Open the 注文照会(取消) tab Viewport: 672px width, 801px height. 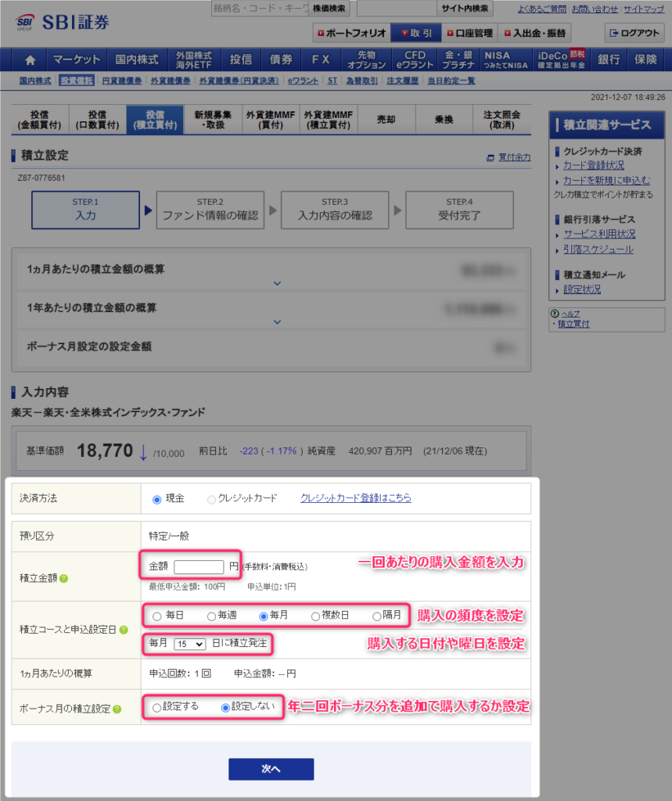[x=501, y=120]
